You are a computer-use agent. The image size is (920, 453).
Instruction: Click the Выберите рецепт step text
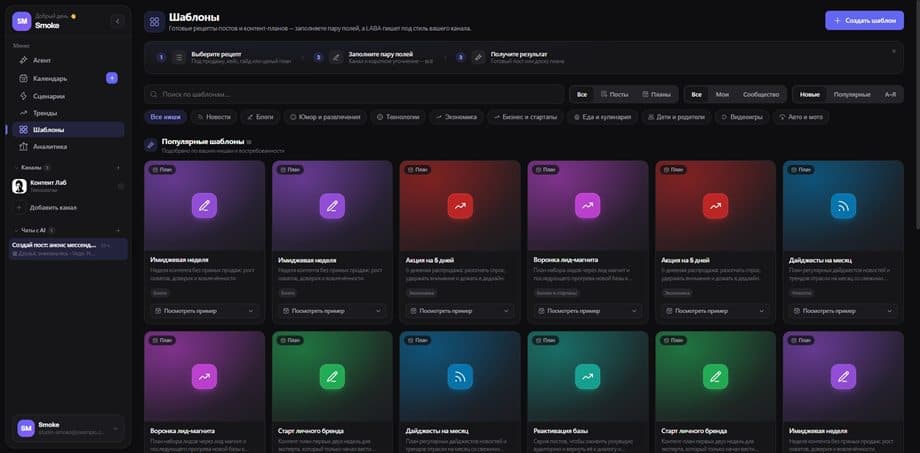(216, 54)
